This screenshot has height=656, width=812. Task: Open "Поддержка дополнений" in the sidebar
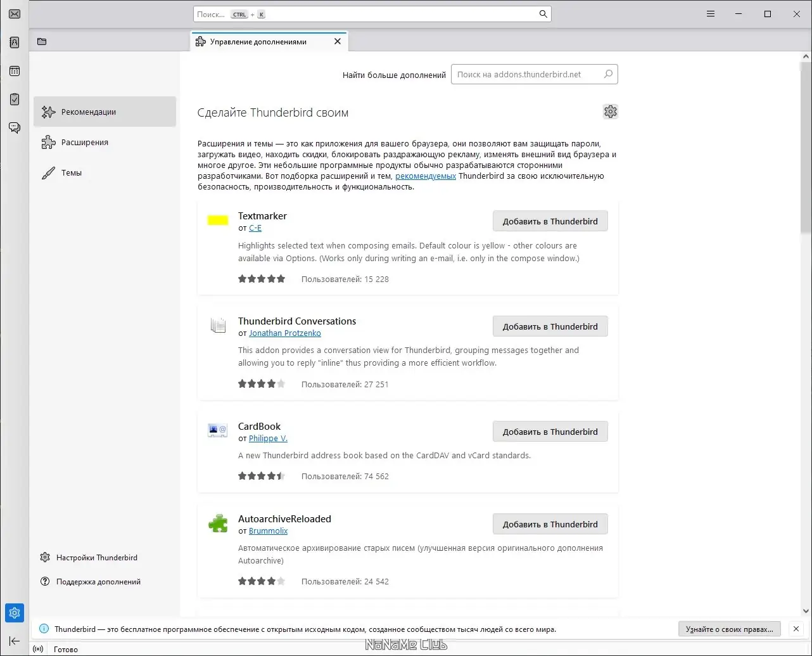90,582
